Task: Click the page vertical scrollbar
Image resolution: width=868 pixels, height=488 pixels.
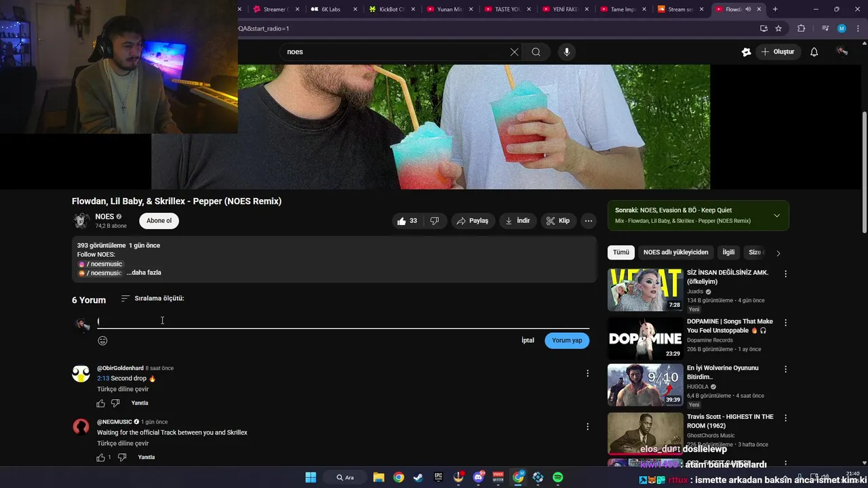Action: 864,173
